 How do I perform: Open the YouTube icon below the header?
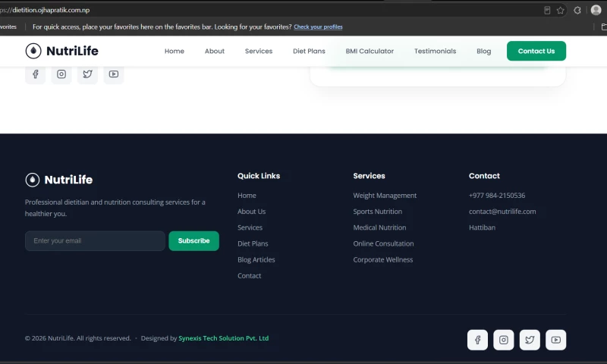(114, 74)
